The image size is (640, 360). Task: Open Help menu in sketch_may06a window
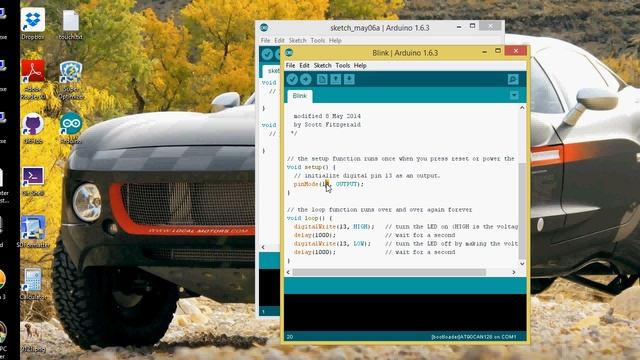point(335,40)
